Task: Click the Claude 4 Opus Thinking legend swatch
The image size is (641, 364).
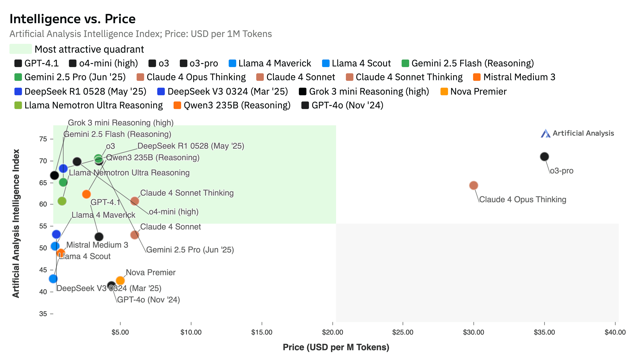Action: (141, 77)
